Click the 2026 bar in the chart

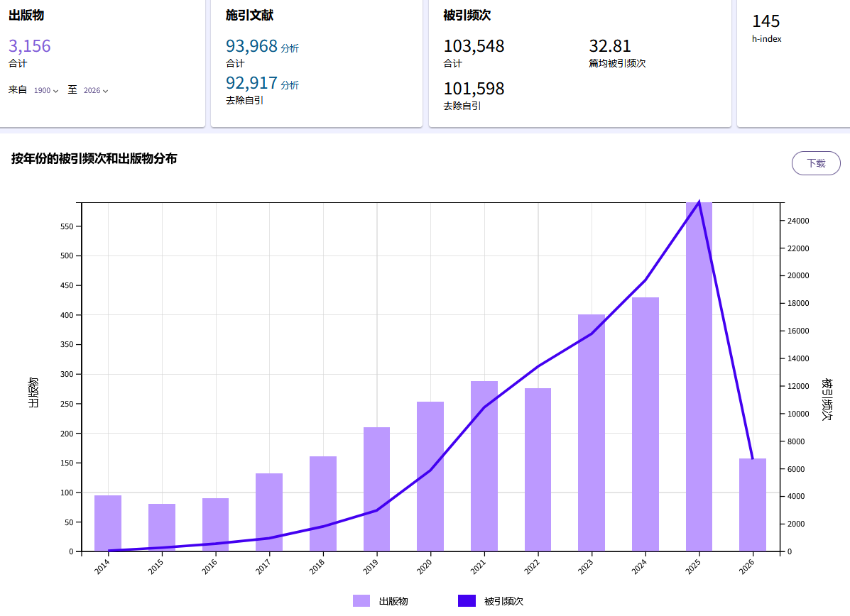pos(752,504)
